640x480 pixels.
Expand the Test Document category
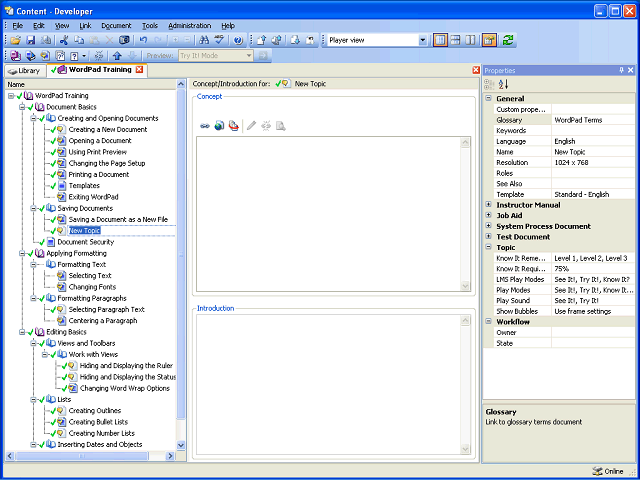pyautogui.click(x=488, y=236)
